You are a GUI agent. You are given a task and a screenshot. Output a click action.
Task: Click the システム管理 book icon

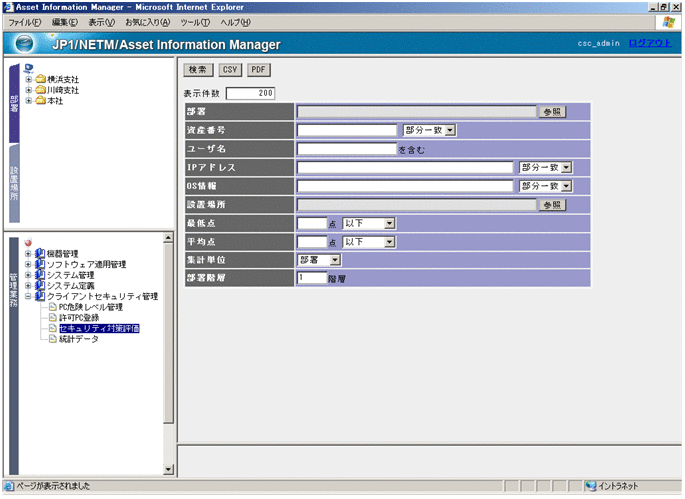pyautogui.click(x=40, y=275)
